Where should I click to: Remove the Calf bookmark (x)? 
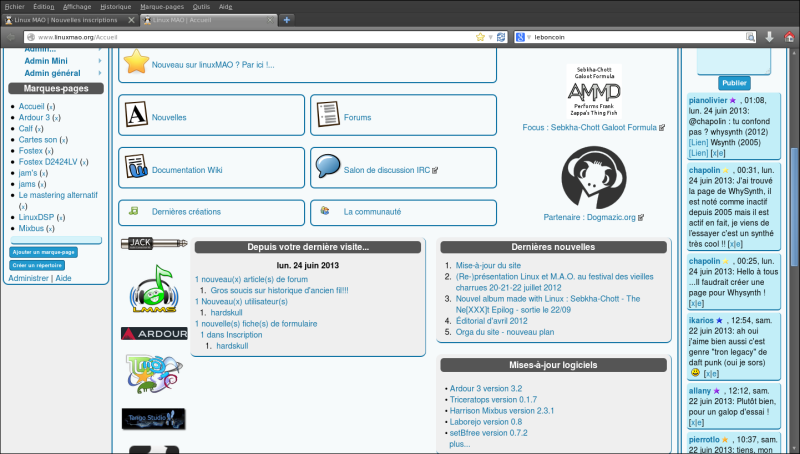pyautogui.click(x=39, y=129)
